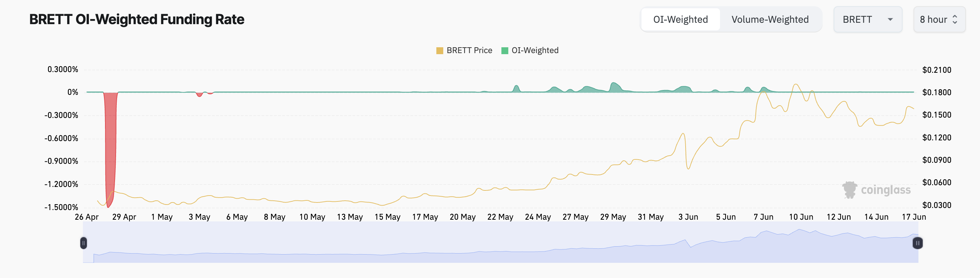
Task: Open the BRETT coin dropdown
Action: [x=867, y=19]
